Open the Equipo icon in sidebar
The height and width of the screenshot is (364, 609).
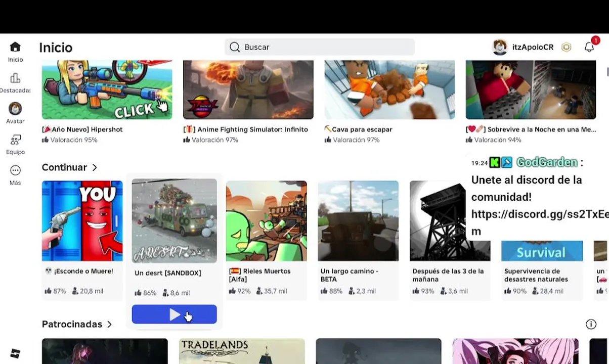tap(15, 140)
